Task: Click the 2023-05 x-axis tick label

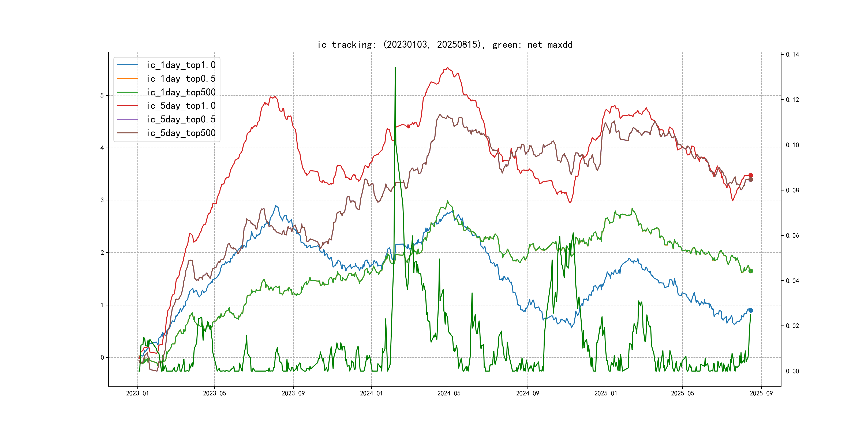Action: (214, 393)
